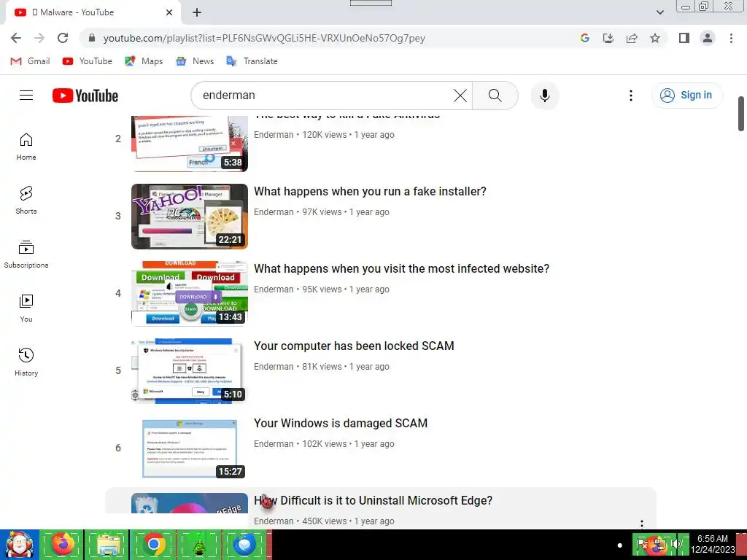The height and width of the screenshot is (560, 747).
Task: Open 'How Difficult is it to Uninstall Microsoft Edge?'
Action: (x=373, y=500)
